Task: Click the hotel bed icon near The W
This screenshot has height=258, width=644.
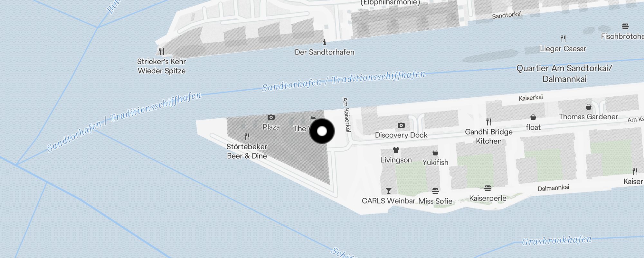Action: point(313,119)
